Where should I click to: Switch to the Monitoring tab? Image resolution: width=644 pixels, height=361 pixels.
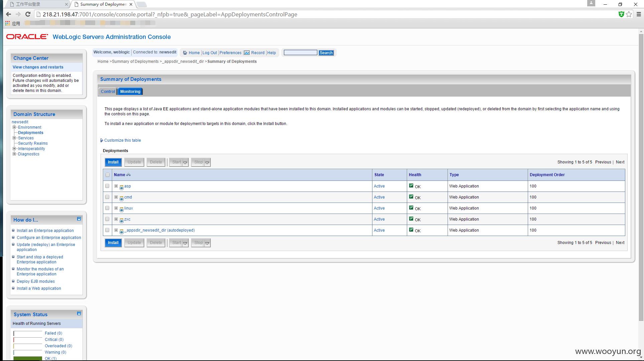pos(130,91)
